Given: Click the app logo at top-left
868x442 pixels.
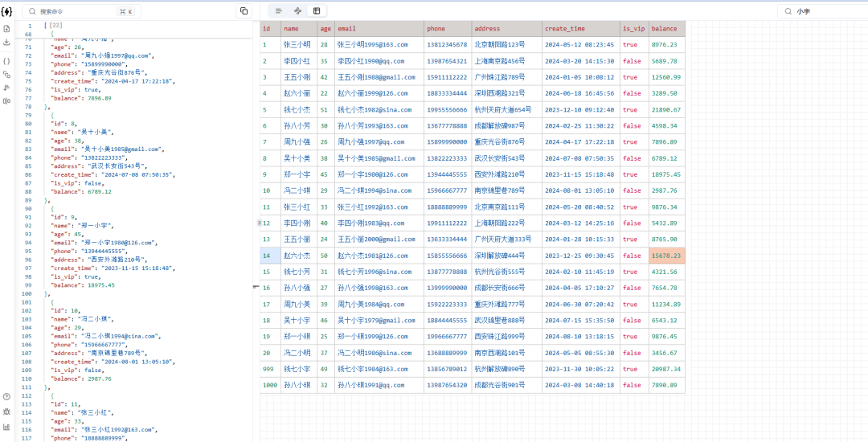Looking at the screenshot, I should 7,11.
